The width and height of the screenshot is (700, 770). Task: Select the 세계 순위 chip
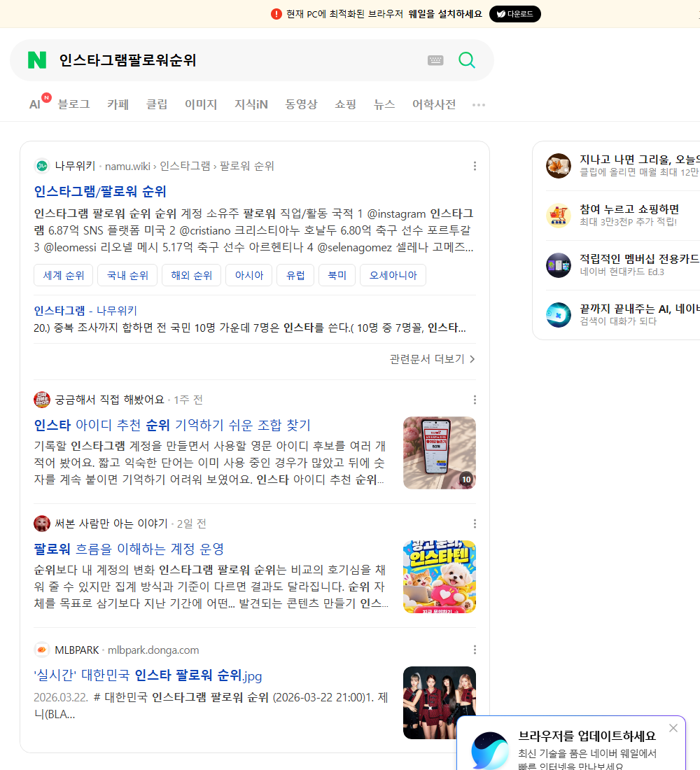click(x=64, y=275)
